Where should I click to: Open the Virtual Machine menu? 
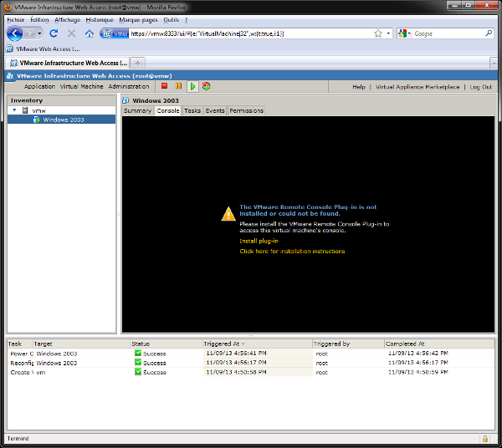click(82, 86)
